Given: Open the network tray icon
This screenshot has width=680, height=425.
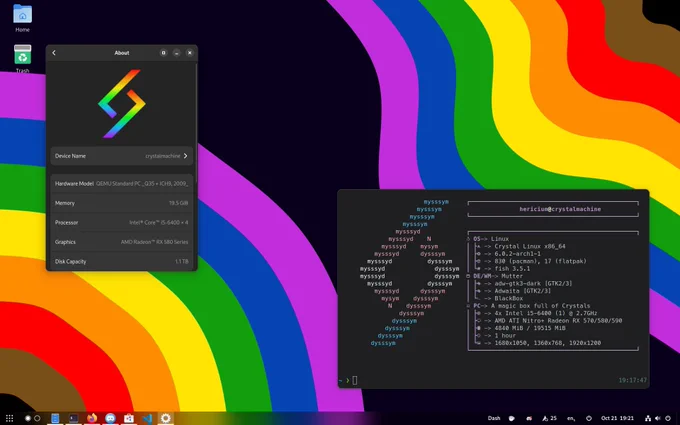Looking at the screenshot, I should coord(648,418).
